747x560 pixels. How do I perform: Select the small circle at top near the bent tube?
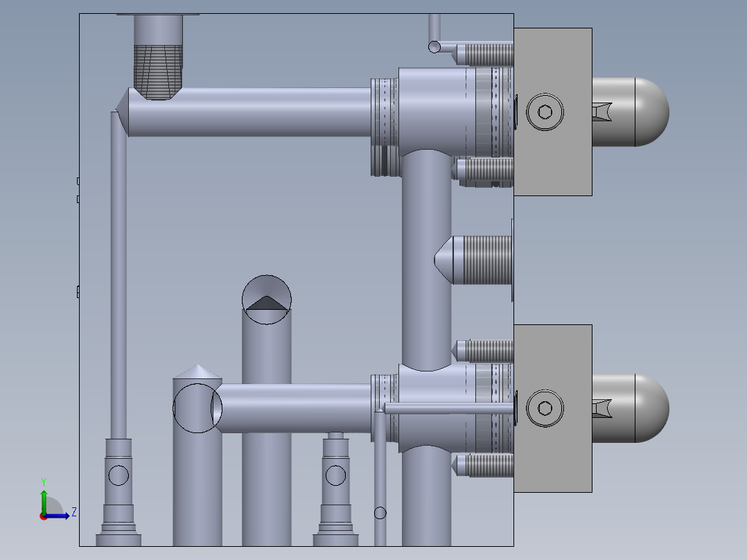(434, 46)
